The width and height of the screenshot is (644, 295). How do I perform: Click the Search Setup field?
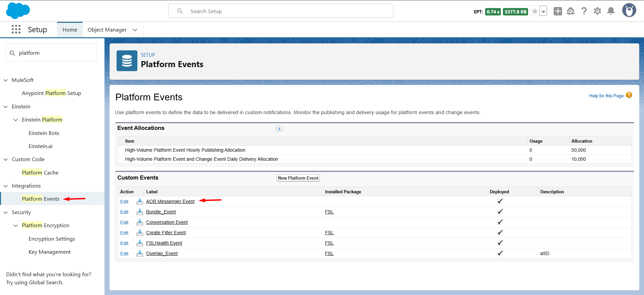[x=281, y=11]
